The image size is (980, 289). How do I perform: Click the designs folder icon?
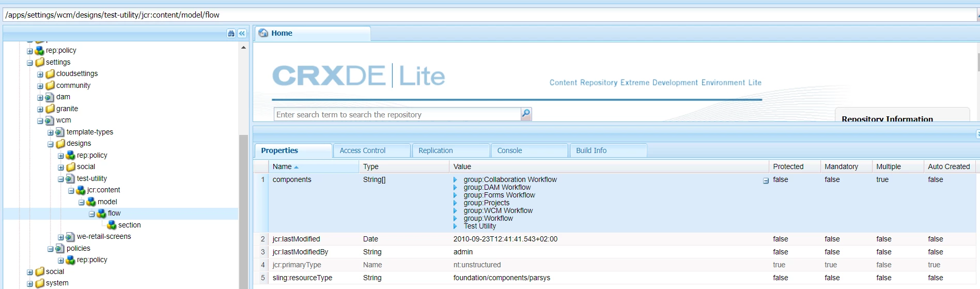[60, 144]
